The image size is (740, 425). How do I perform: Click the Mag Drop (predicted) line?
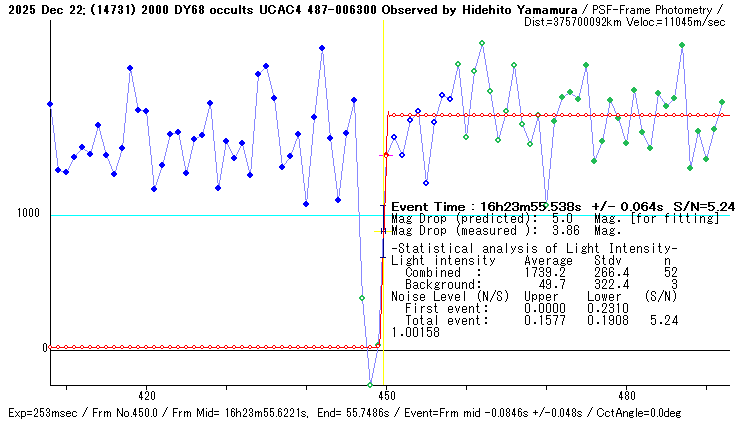[554, 218]
